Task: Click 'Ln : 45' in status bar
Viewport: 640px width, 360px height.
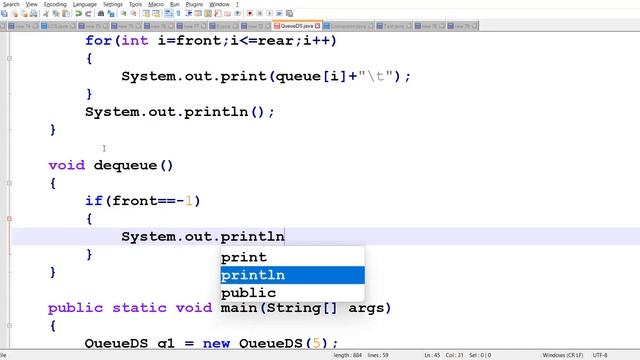Action: 432,355
